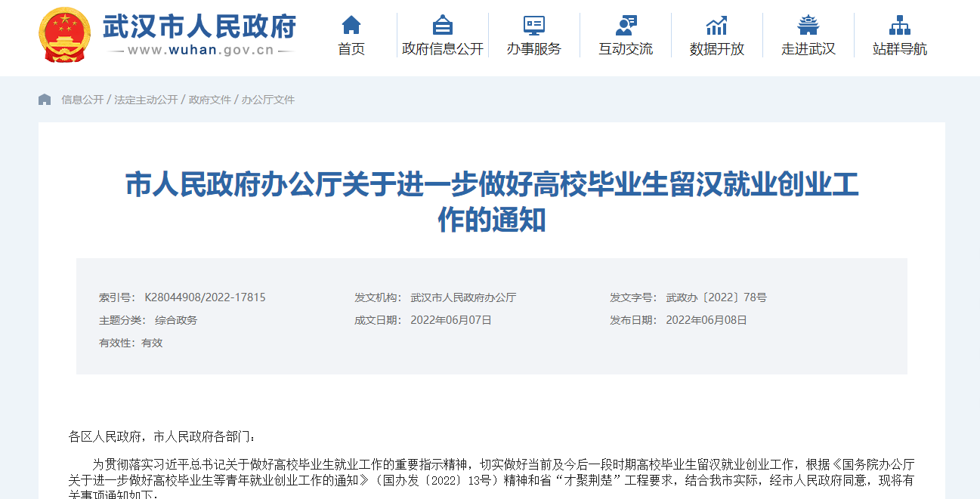This screenshot has width=980, height=499.
Task: Click the home icon above 首页
Action: click(351, 25)
